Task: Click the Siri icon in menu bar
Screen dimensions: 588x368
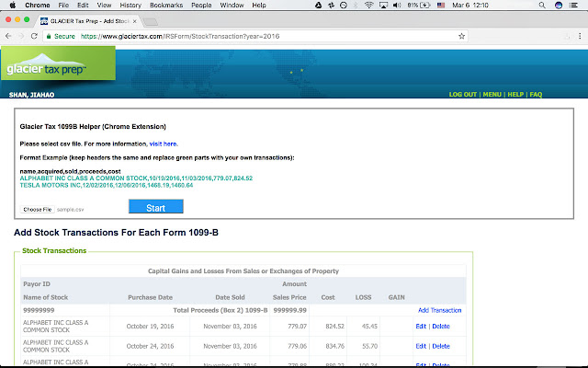Action: click(559, 6)
